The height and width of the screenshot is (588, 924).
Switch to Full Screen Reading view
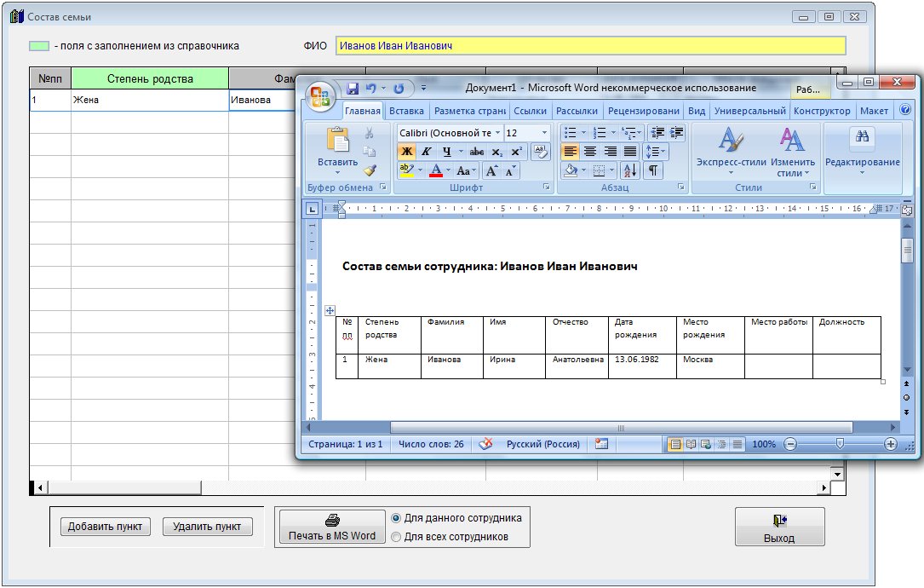691,444
